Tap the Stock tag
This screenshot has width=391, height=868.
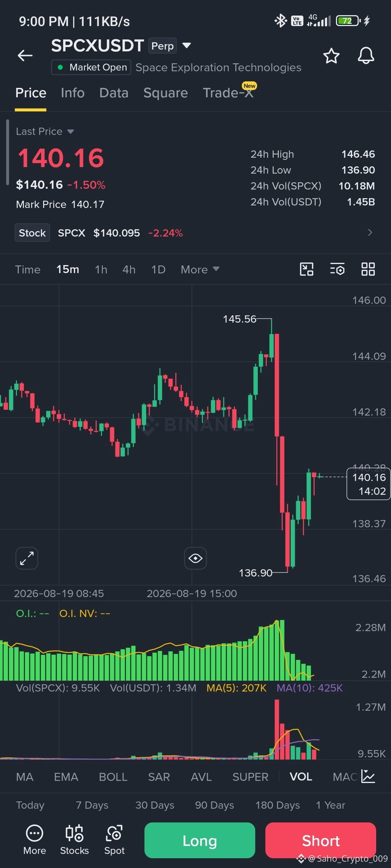pyautogui.click(x=32, y=233)
